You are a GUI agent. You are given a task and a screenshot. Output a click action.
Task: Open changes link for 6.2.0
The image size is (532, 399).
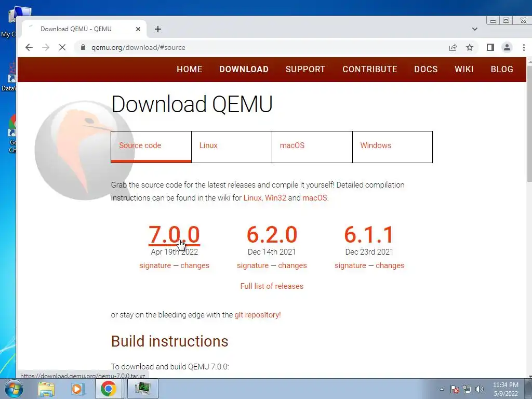[292, 265]
